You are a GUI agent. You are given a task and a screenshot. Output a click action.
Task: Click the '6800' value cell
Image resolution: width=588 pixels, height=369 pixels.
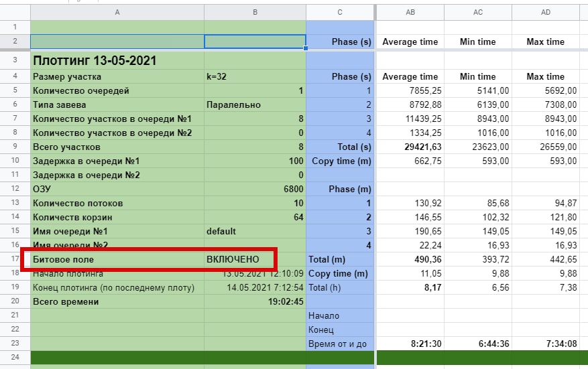[255, 189]
